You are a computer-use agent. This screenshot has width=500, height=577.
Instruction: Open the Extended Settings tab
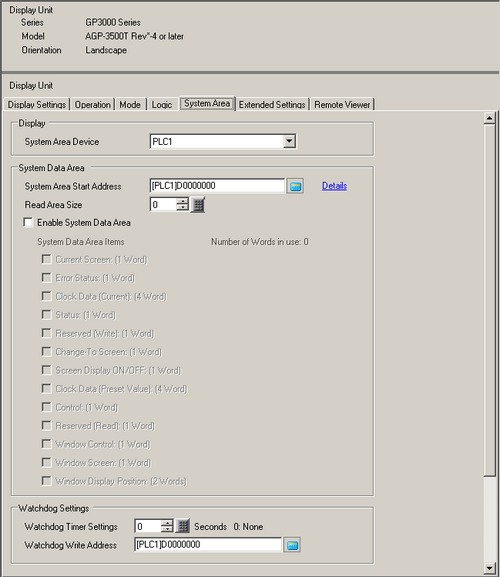tap(272, 105)
